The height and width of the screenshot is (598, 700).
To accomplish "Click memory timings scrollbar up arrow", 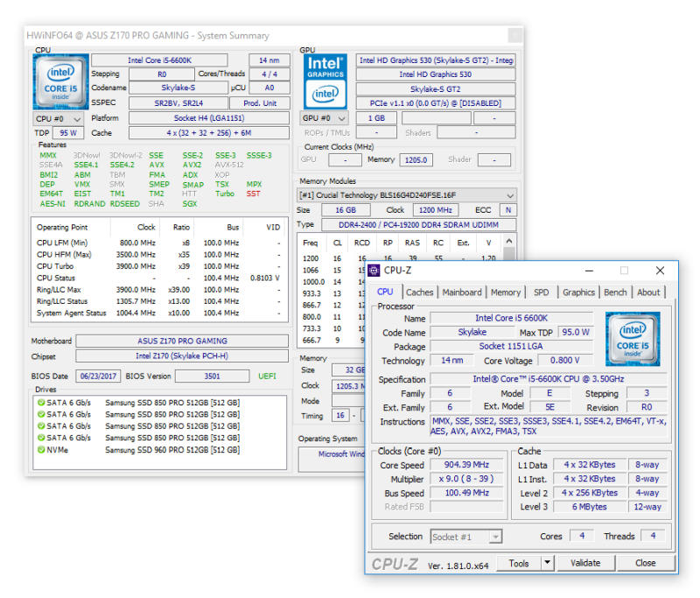I will [x=509, y=241].
